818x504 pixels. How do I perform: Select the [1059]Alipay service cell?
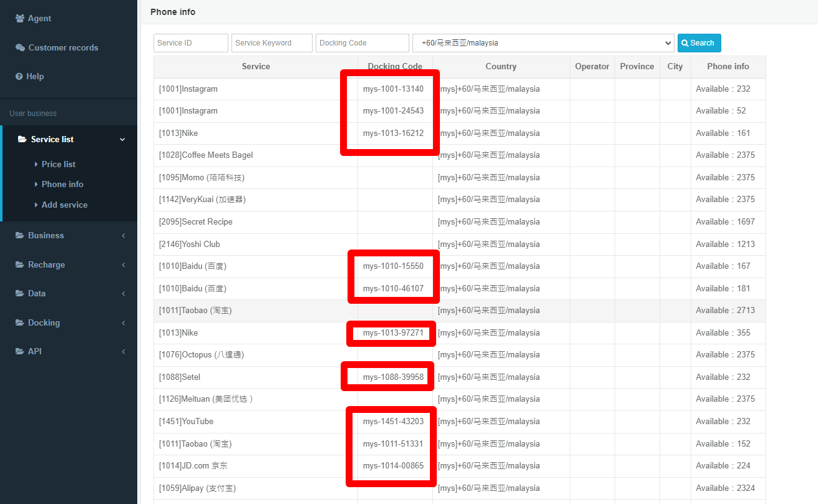coord(256,488)
